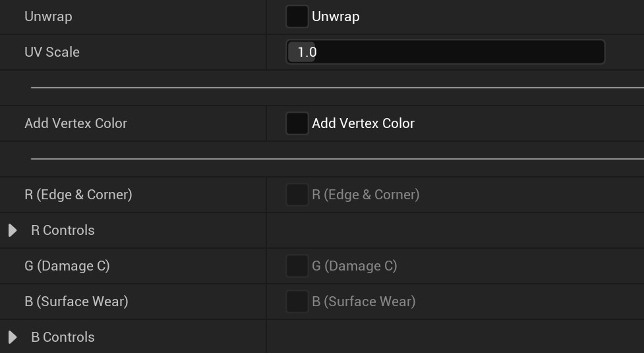Image resolution: width=644 pixels, height=353 pixels.
Task: Click the B Controls section label
Action: pos(63,337)
